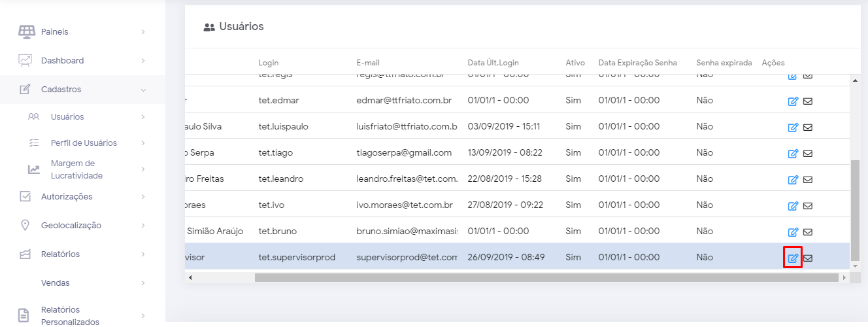Select Margem de Lucratividade option

click(x=76, y=169)
